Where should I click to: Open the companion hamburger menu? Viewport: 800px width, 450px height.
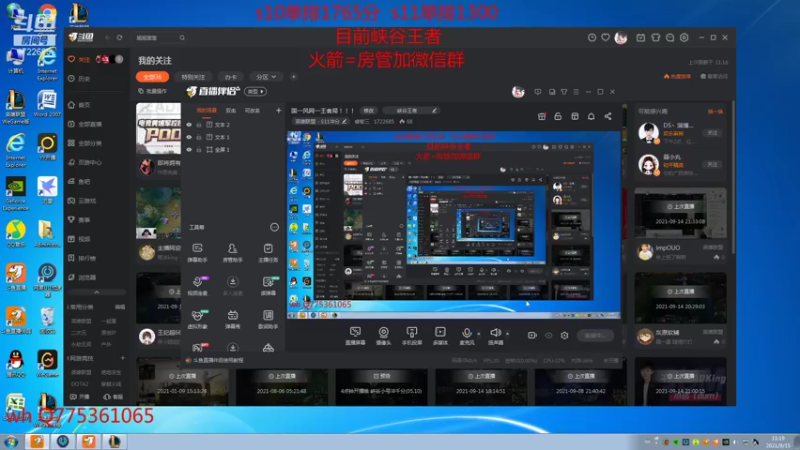tap(576, 92)
